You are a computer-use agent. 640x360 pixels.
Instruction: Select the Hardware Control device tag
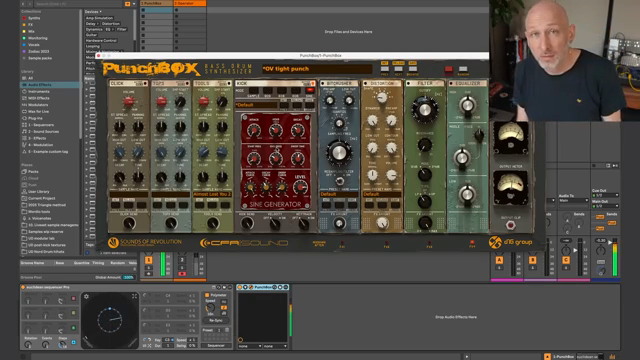[101, 41]
